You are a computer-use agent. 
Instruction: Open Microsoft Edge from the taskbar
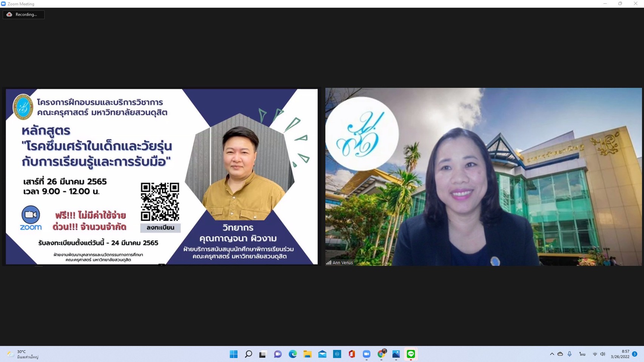[x=293, y=354]
